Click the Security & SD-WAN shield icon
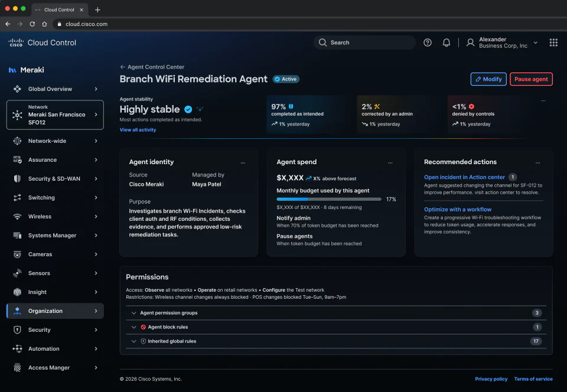567x392 pixels. [17, 178]
